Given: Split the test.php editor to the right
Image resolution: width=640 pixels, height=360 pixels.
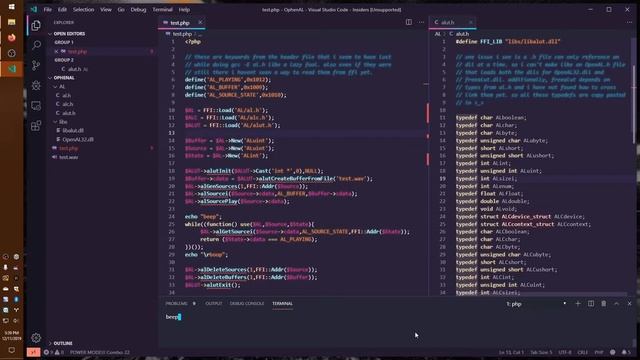Looking at the screenshot, I should pyautogui.click(x=409, y=22).
